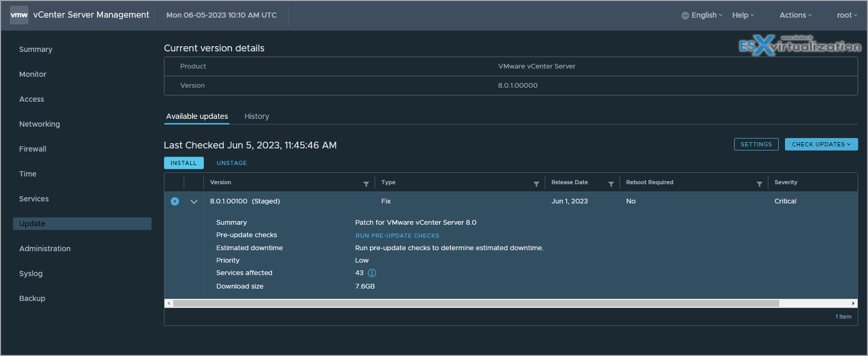Click the date and time in header
This screenshot has height=356, width=868.
coord(222,16)
